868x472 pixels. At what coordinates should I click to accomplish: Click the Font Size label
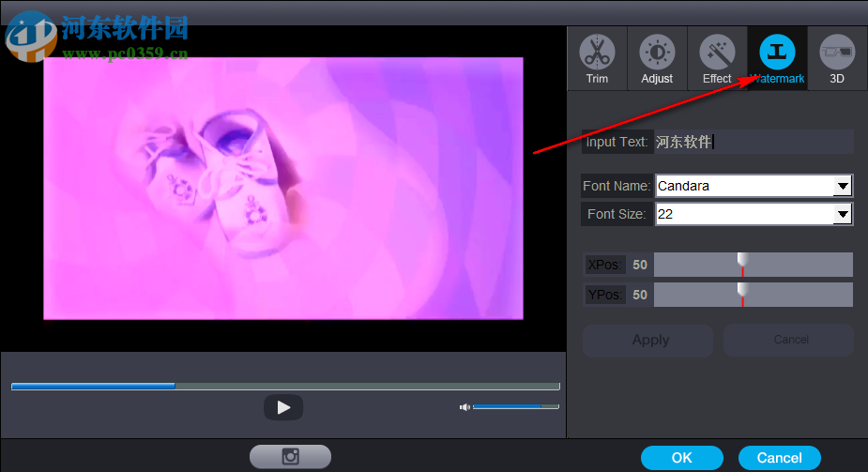click(617, 214)
